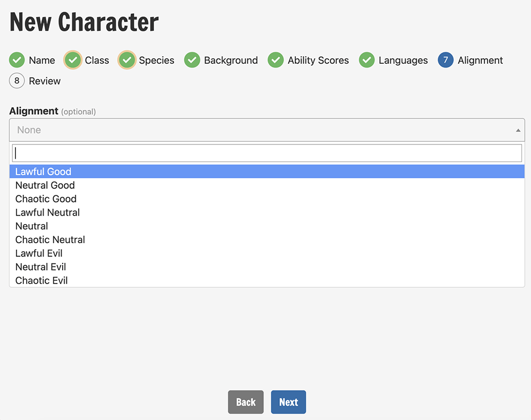Select Chaotic Neutral option
This screenshot has width=531, height=420.
pos(267,239)
